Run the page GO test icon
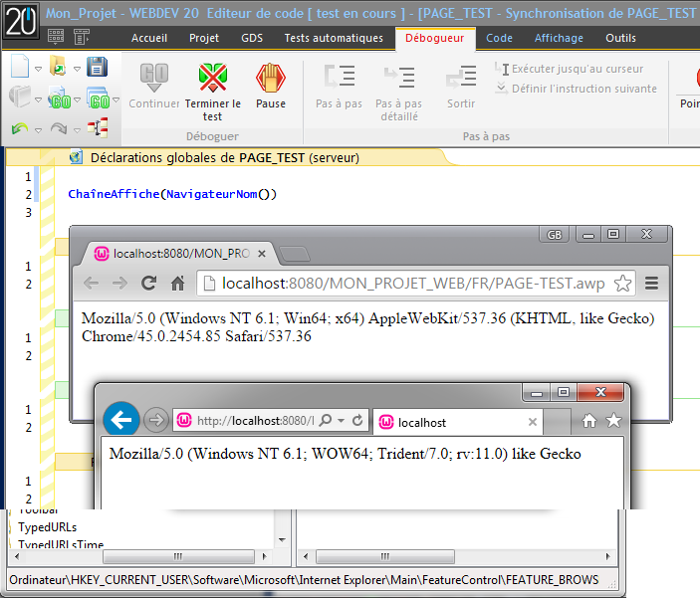The width and height of the screenshot is (700, 598). [x=61, y=98]
